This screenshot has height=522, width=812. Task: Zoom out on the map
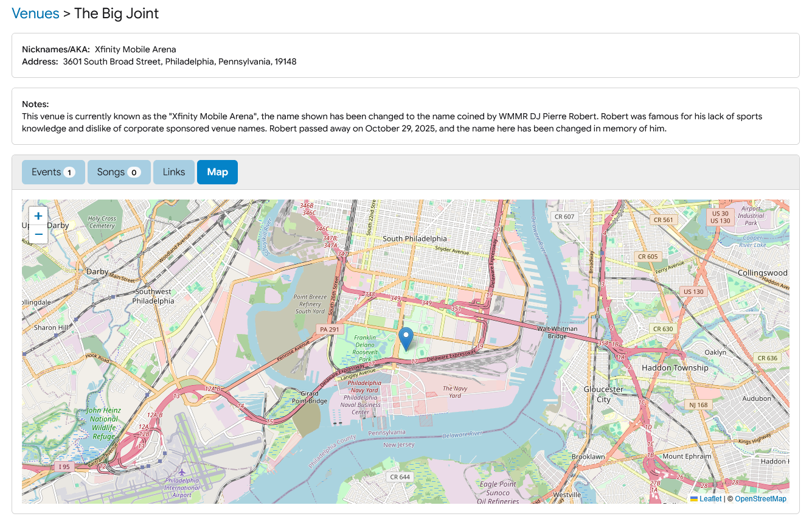pos(38,234)
